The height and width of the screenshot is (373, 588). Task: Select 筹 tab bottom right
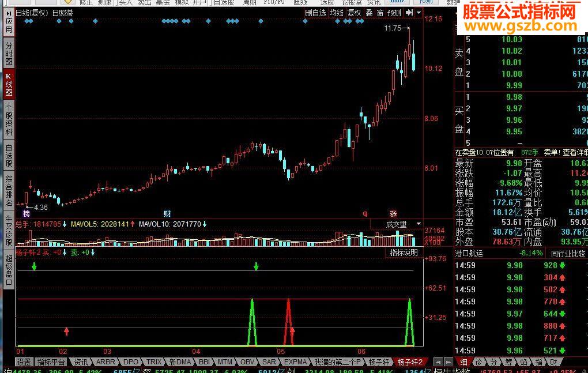pyautogui.click(x=508, y=362)
